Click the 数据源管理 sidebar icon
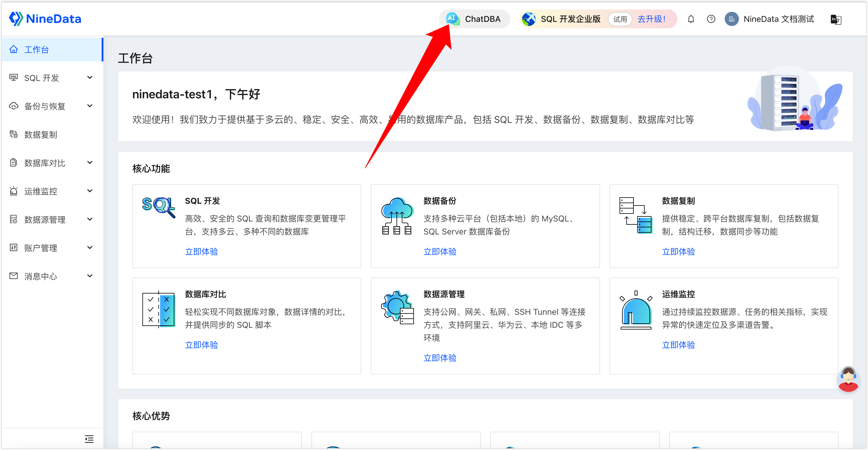868x450 pixels. coord(14,220)
